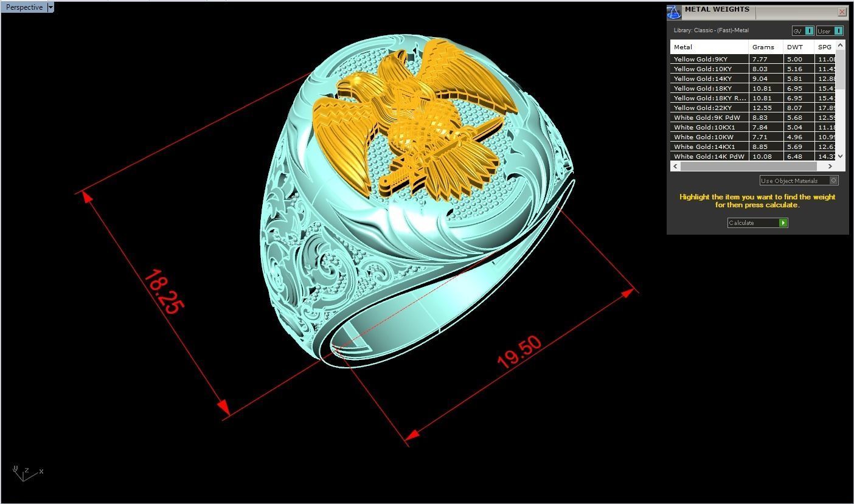Viewport: 854px width, 504px height.
Task: Select the White Gold:14KX1 row
Action: tap(753, 147)
